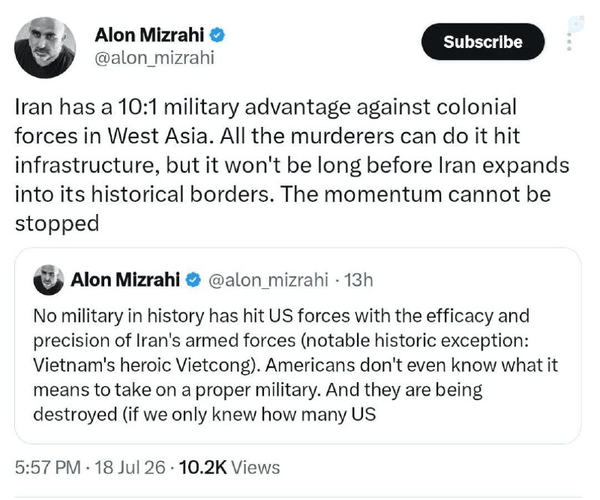Open the three-dot more options menu
Image resolution: width=600 pixels, height=500 pixels.
[x=569, y=41]
